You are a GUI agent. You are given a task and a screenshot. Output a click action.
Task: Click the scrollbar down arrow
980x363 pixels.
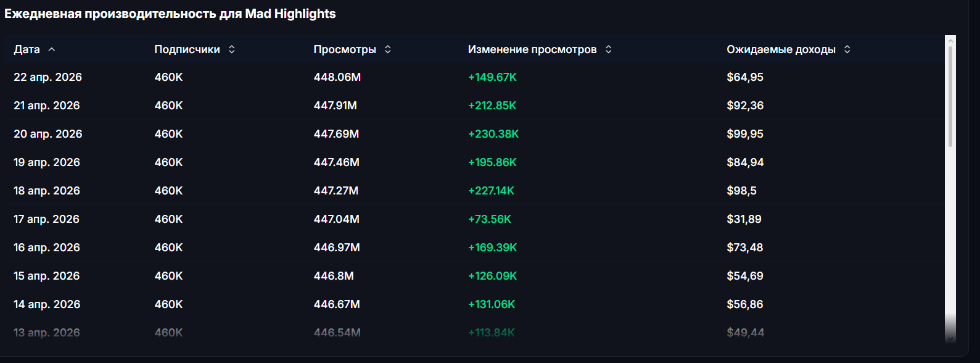[x=950, y=338]
